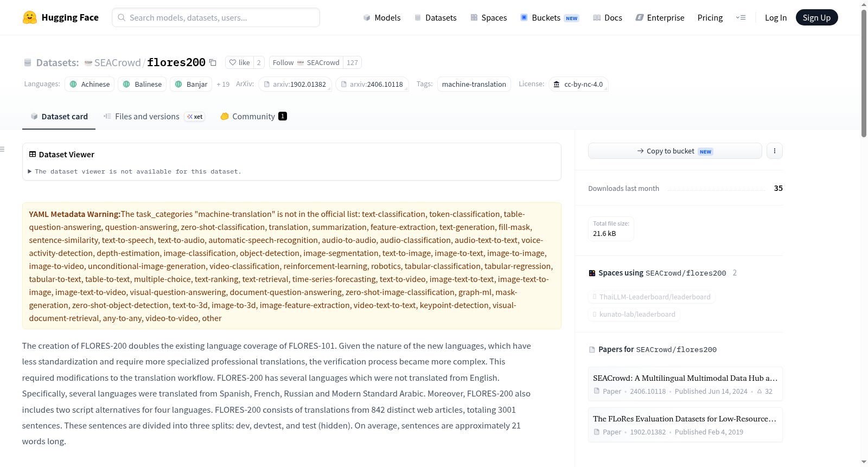Viewport: 868px width, 467px height.
Task: Click the Downloads last month value 35
Action: 778,188
